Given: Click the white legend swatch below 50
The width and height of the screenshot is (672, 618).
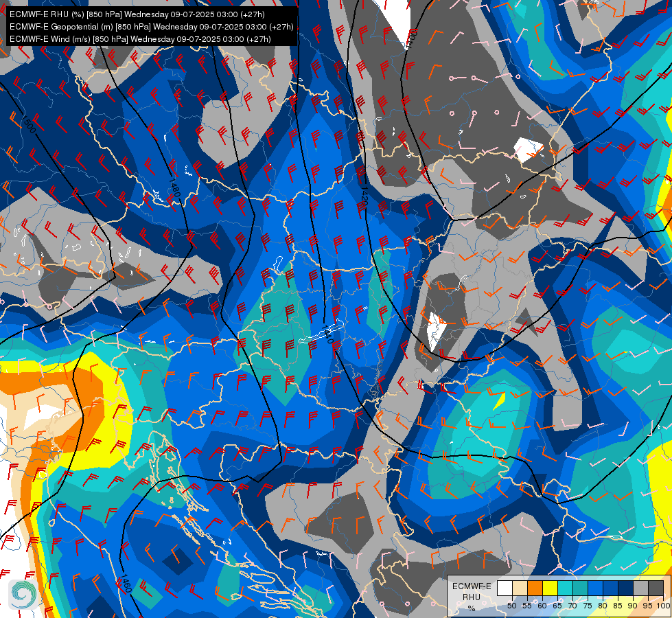Looking at the screenshot, I should pyautogui.click(x=505, y=588).
